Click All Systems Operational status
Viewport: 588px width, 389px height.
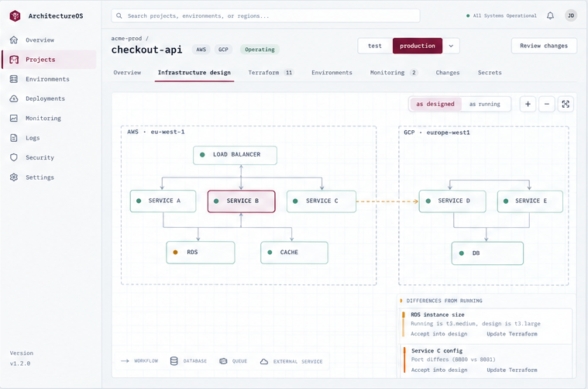(501, 15)
